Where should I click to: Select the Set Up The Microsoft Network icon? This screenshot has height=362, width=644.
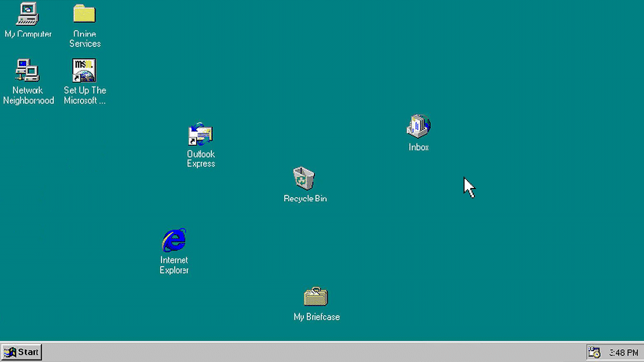click(x=85, y=70)
